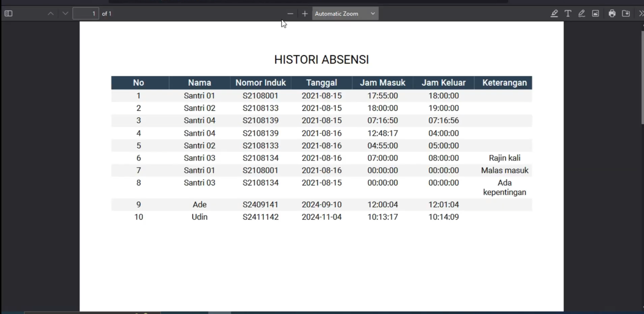The width and height of the screenshot is (644, 314).
Task: Click nomor induk S2409141
Action: [x=260, y=205]
